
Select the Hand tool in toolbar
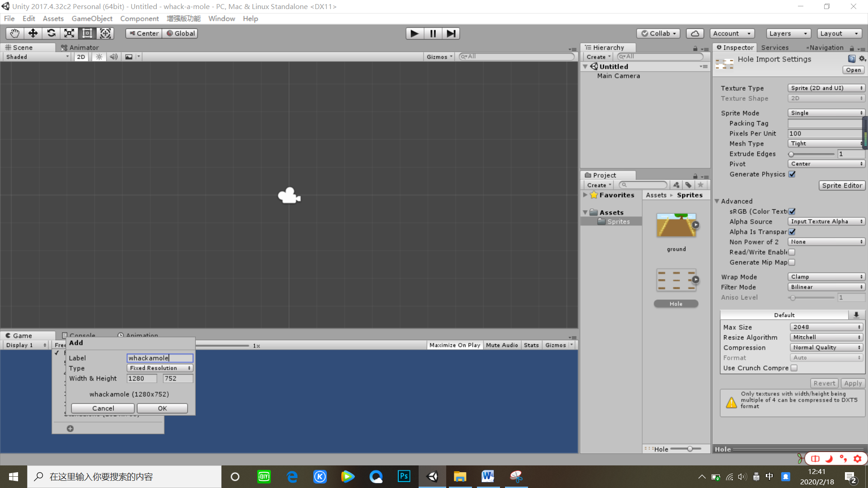coord(14,33)
